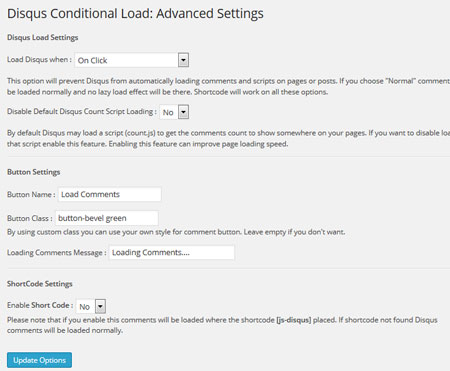This screenshot has width=450, height=371.
Task: Click the "Loading Comments Message :" label
Action: coord(57,253)
